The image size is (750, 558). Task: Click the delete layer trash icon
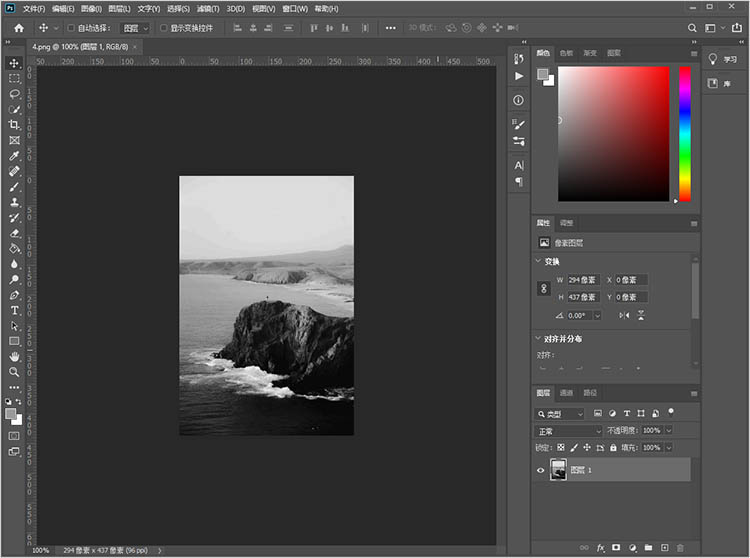(680, 548)
